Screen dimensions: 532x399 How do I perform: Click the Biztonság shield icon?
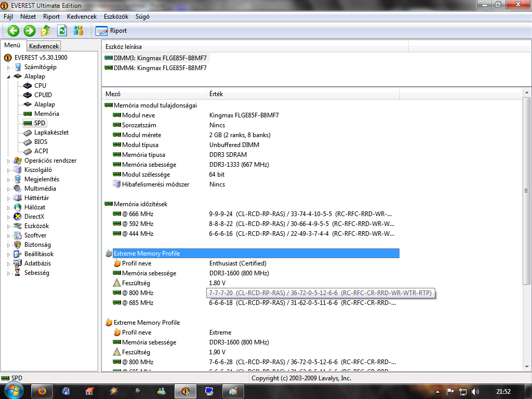click(18, 245)
